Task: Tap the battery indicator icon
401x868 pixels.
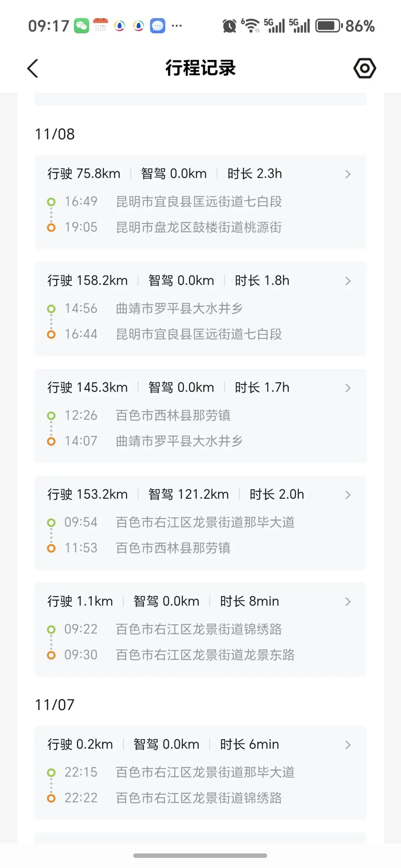Action: click(328, 26)
